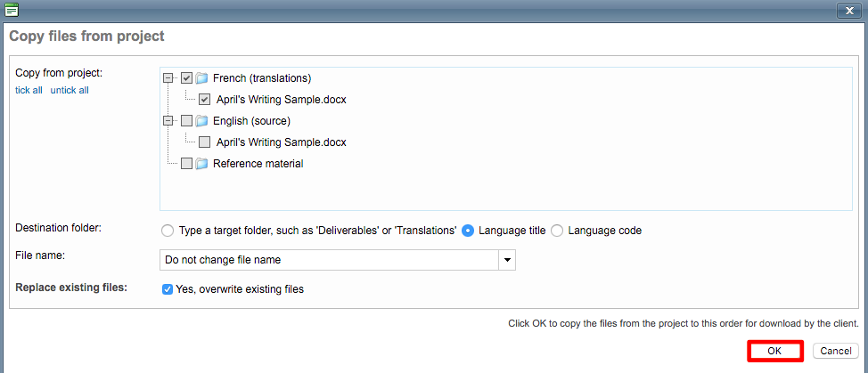Choose the 'Type a target folder' radio option
The width and height of the screenshot is (868, 373).
click(168, 231)
